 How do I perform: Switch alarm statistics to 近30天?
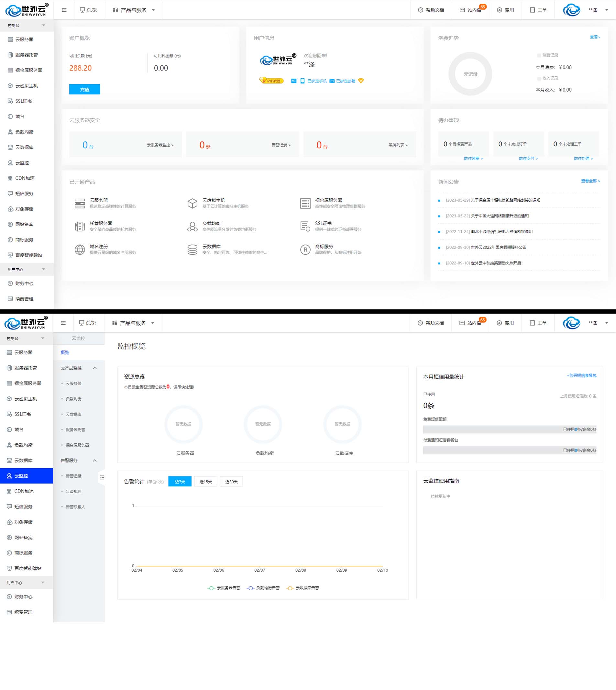(x=231, y=482)
